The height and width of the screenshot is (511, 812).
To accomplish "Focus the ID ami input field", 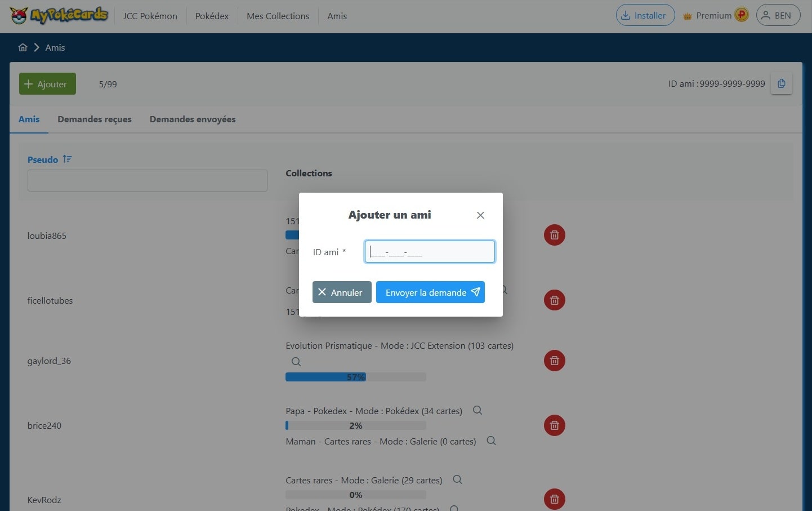I will (430, 252).
